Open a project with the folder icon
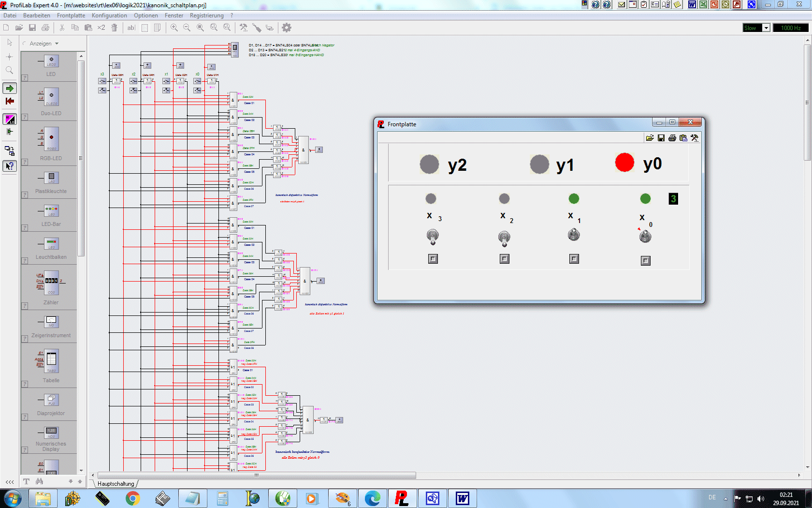 (x=19, y=28)
